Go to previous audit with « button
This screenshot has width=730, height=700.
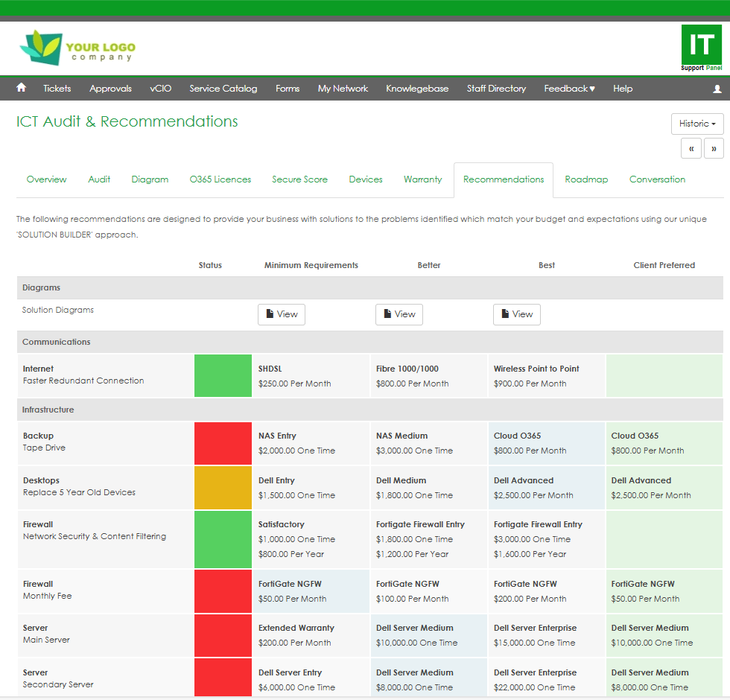pos(691,148)
